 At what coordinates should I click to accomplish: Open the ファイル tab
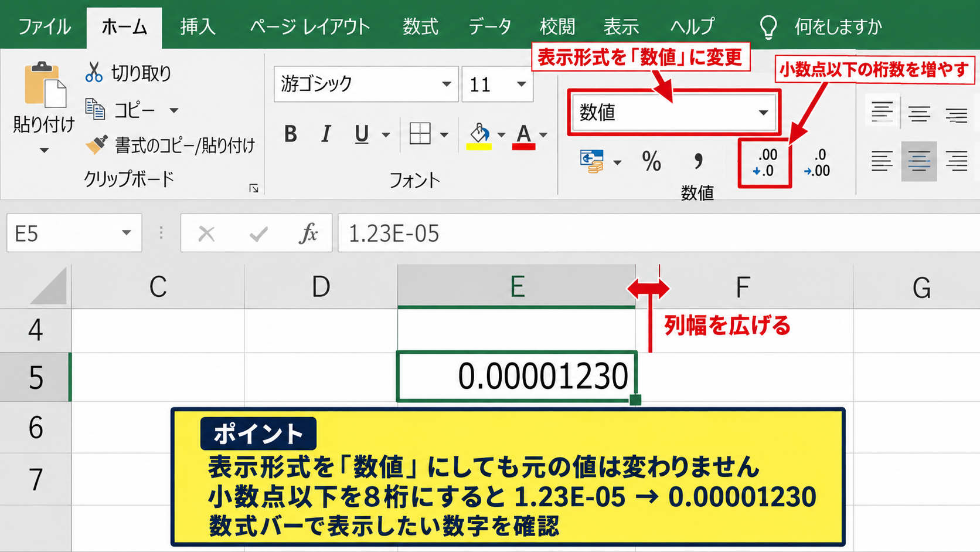[44, 26]
